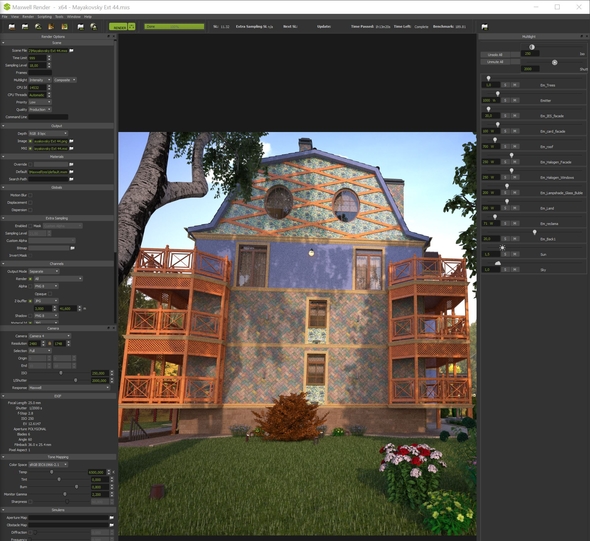The height and width of the screenshot is (541, 590).
Task: Open the Color Space dropdown
Action: pos(48,465)
